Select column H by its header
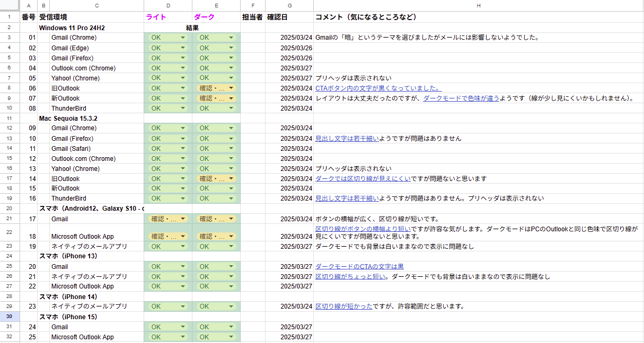The height and width of the screenshot is (343, 644). [478, 5]
